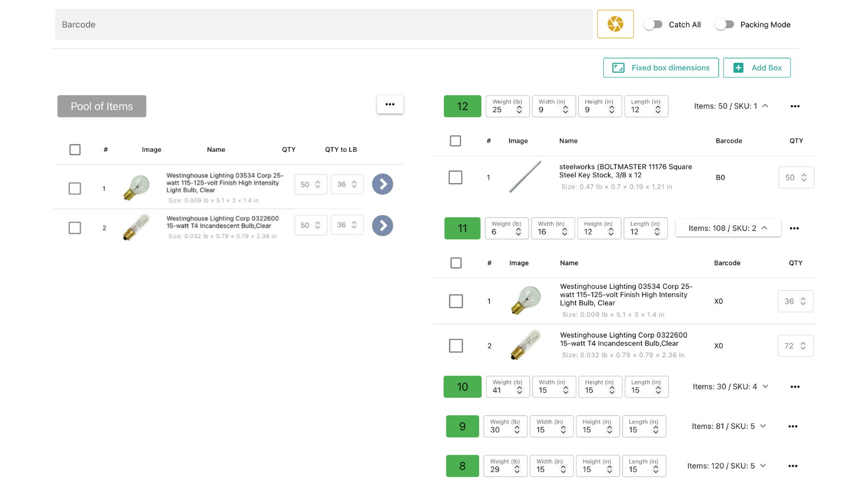Click the camera shutter barcode scan icon
The image size is (868, 488).
(615, 24)
